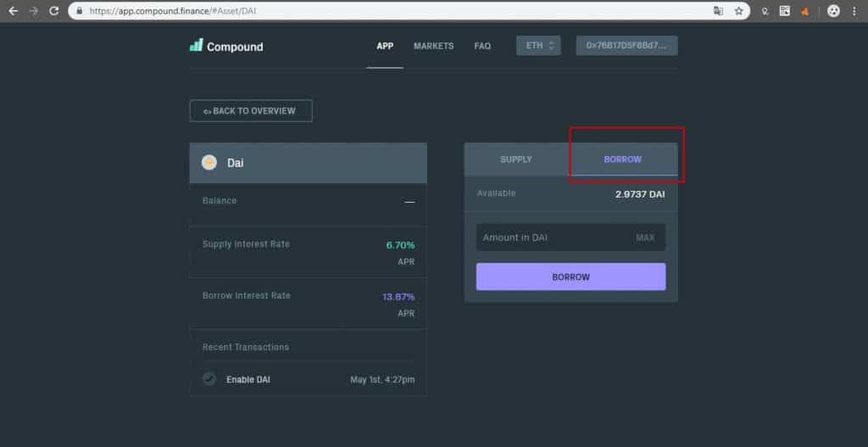Click the Borrow Interest Rate label
Screen dimensions: 868x447
click(247, 296)
